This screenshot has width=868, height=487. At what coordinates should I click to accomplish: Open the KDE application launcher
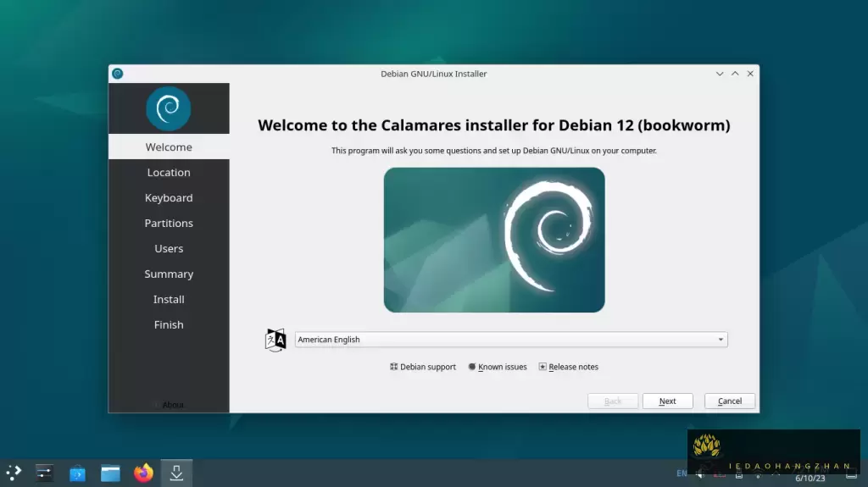pos(14,473)
